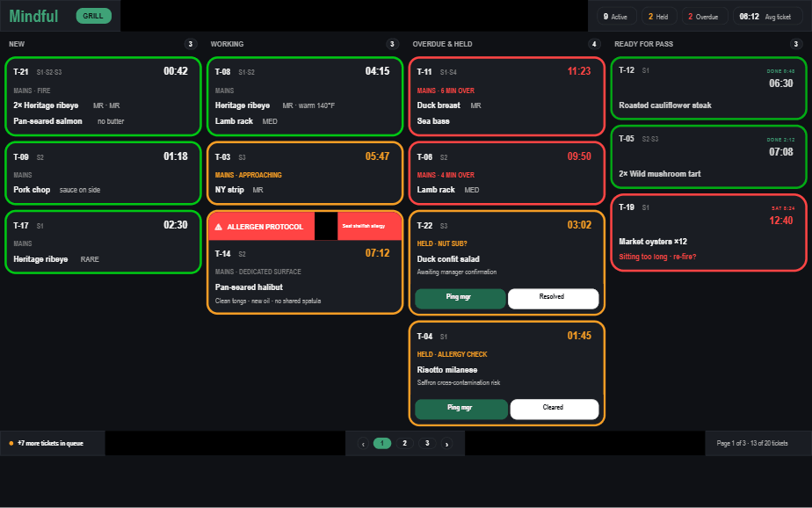Click 'Page 1 of 3 · 13 of 20 tickets' text

coord(752,443)
